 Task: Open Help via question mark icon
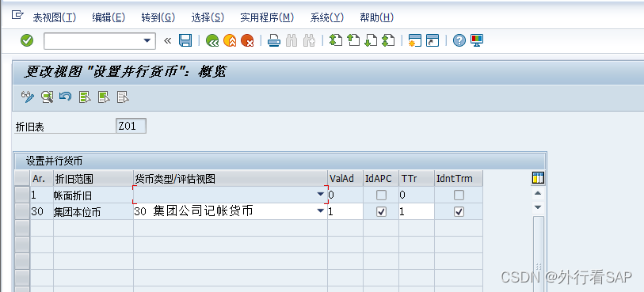(x=459, y=40)
